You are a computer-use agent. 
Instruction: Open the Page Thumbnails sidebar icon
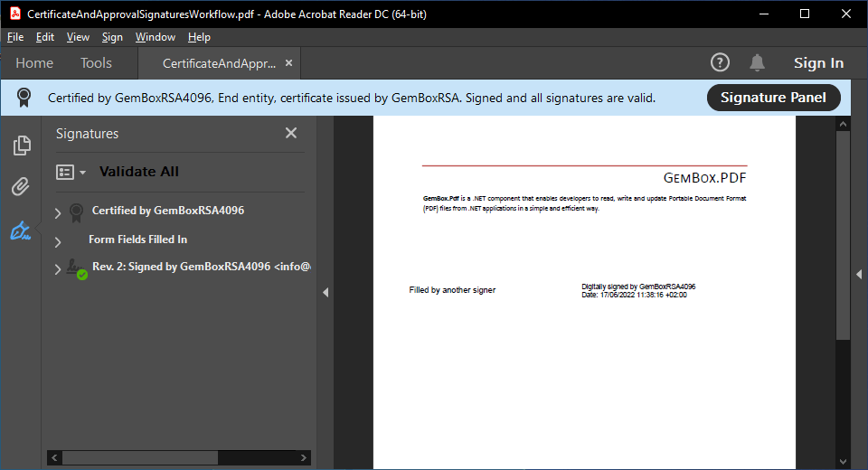click(x=21, y=146)
